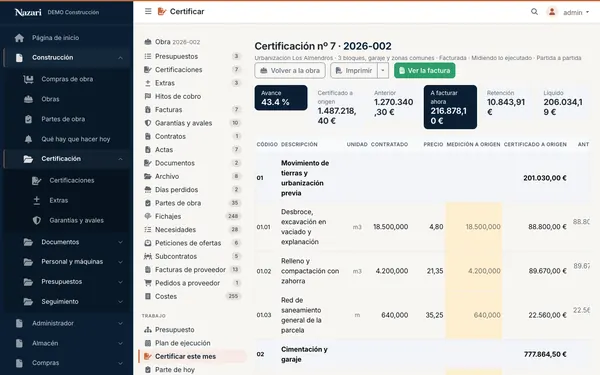Click the Certificaciones icon in the dark sidebar
Viewport: 600px width, 375px height.
pyautogui.click(x=36, y=181)
